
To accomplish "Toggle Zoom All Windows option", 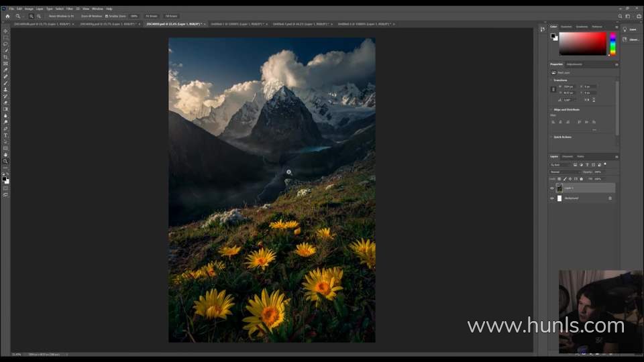I will click(91, 16).
